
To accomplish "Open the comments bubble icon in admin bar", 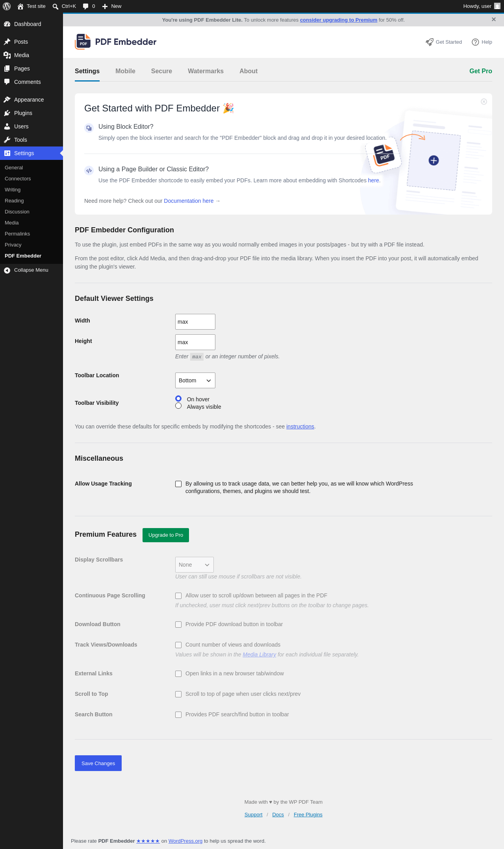I will [x=86, y=6].
